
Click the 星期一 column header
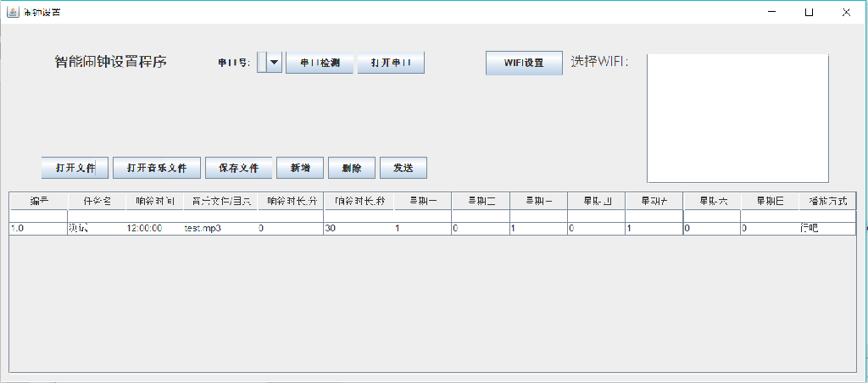tap(423, 201)
